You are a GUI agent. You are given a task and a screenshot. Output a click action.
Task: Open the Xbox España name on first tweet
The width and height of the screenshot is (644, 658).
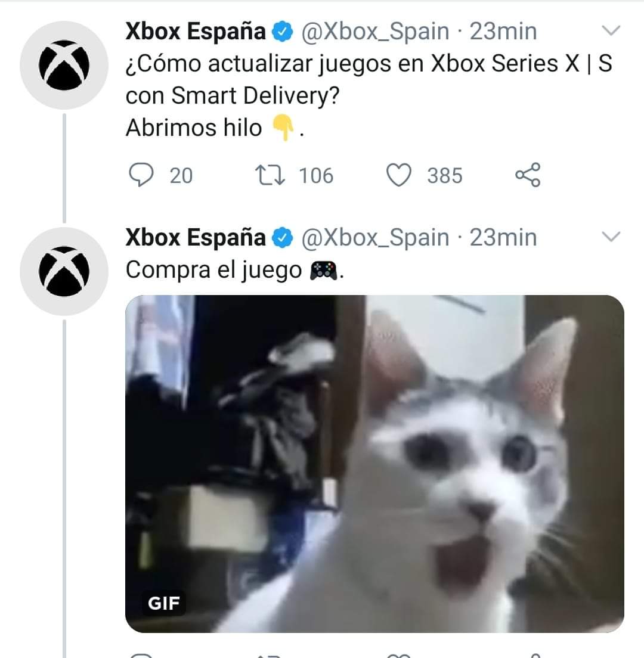tap(196, 32)
